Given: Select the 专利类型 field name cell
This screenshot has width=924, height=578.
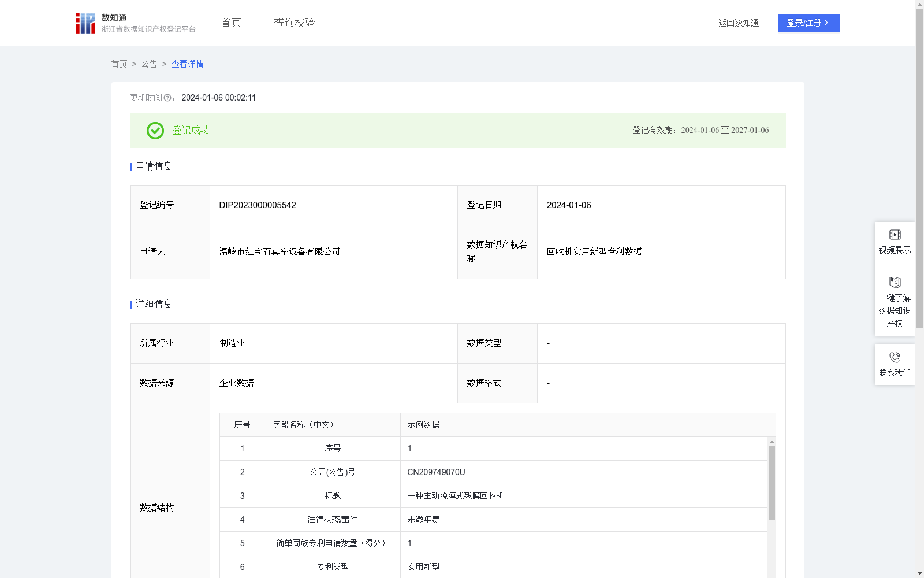Looking at the screenshot, I should 333,567.
